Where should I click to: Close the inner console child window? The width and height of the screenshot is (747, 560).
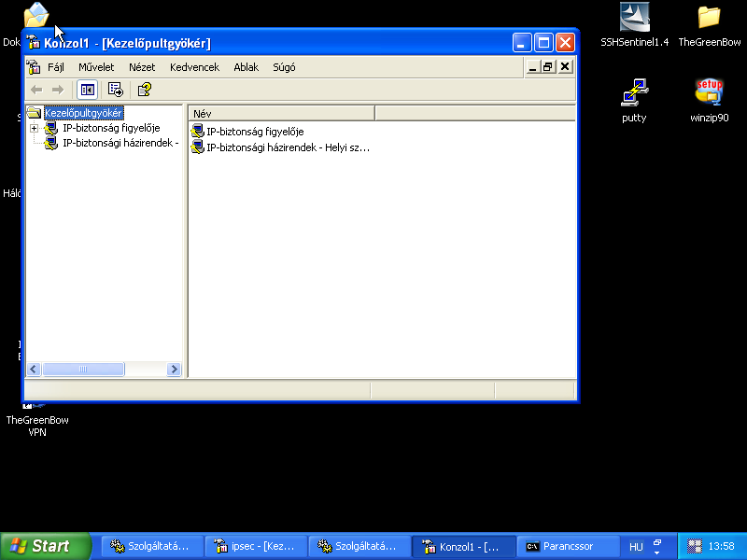(x=565, y=67)
